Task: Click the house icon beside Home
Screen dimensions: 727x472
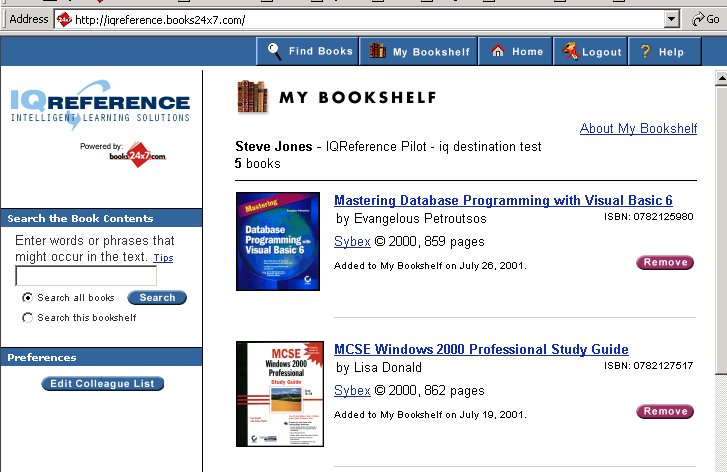Action: pyautogui.click(x=497, y=51)
